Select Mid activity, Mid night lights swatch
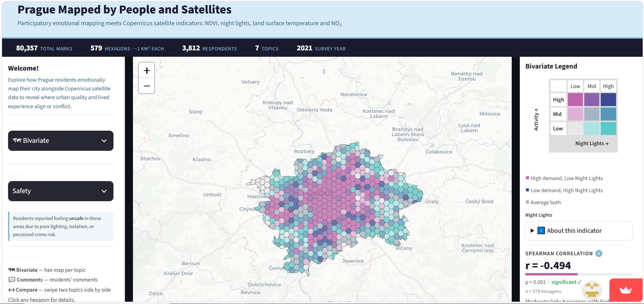The height and width of the screenshot is (304, 644). pyautogui.click(x=592, y=114)
